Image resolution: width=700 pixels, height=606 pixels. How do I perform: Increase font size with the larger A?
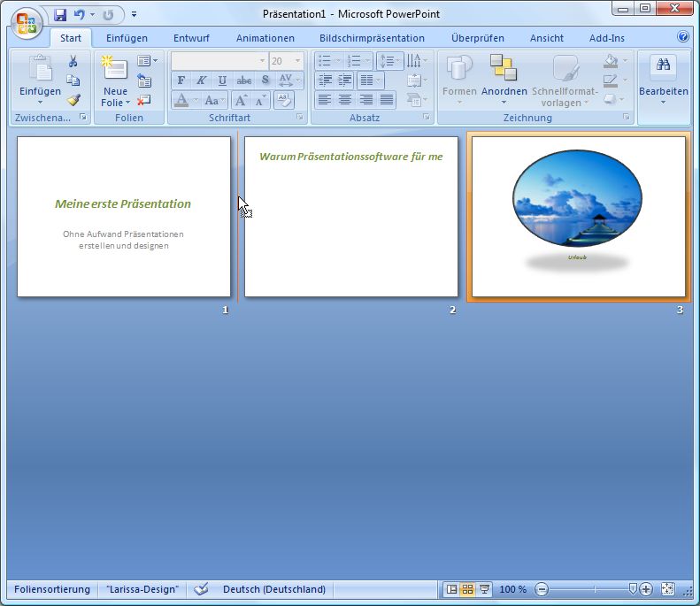pos(241,100)
